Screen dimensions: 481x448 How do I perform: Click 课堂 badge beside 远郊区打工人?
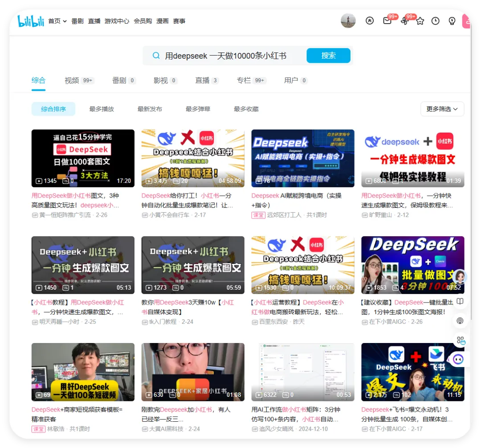coord(258,215)
